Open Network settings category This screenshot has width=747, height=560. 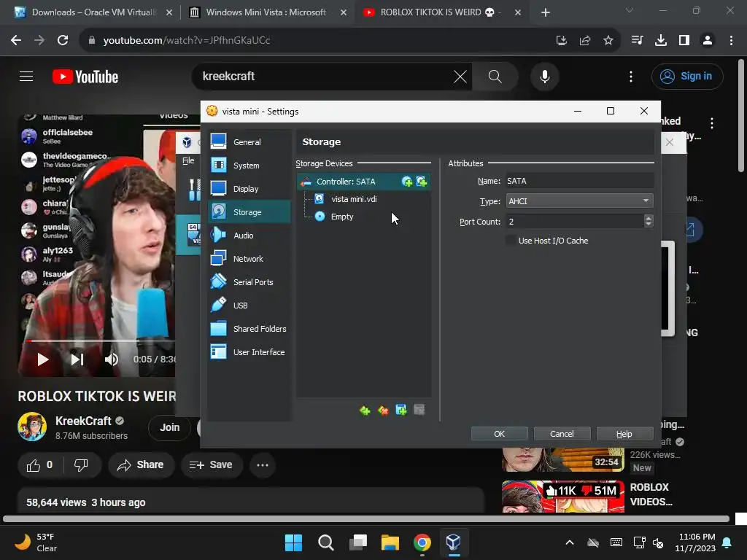coord(249,259)
